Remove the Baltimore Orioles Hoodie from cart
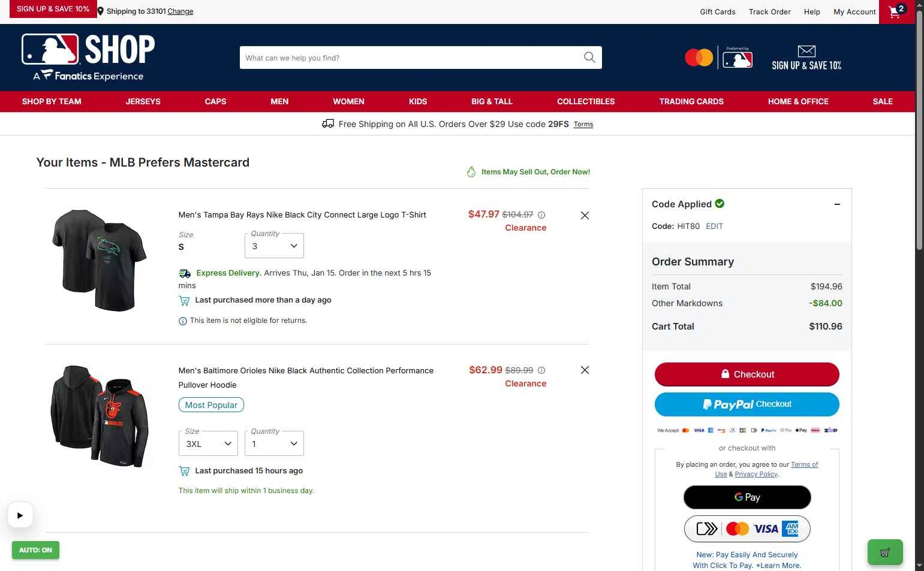The height and width of the screenshot is (571, 924). 585,370
